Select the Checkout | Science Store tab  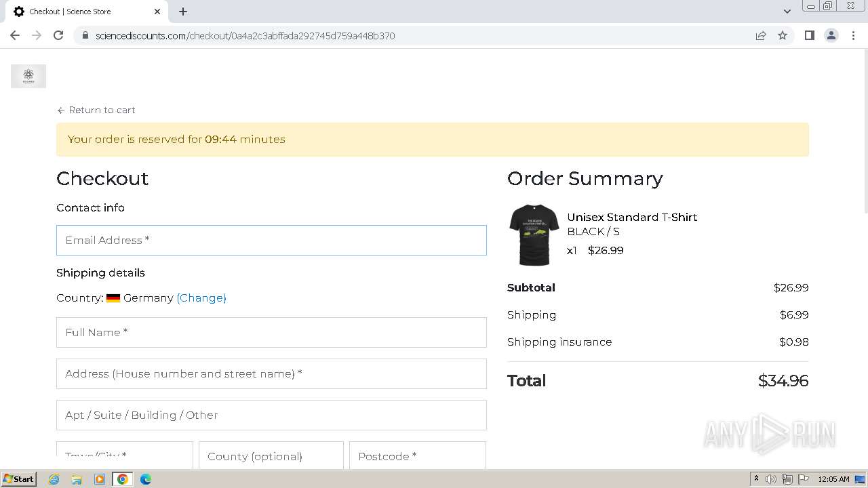81,12
